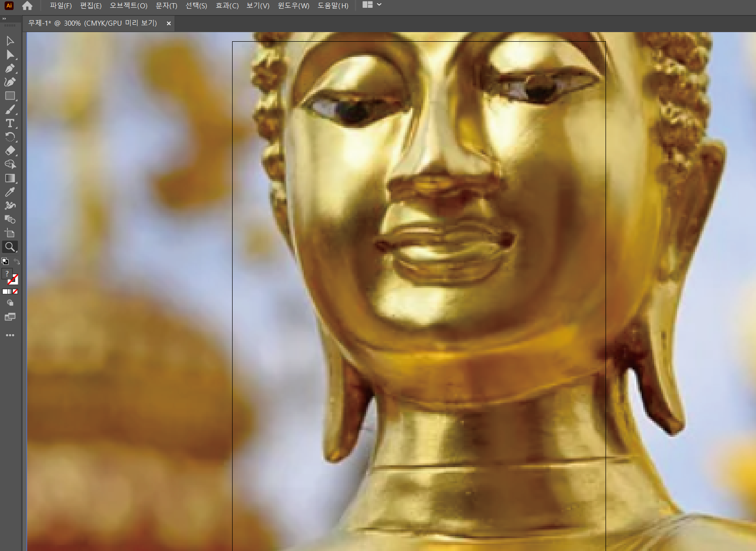Select the Gradient tool
The image size is (756, 551).
(10, 178)
